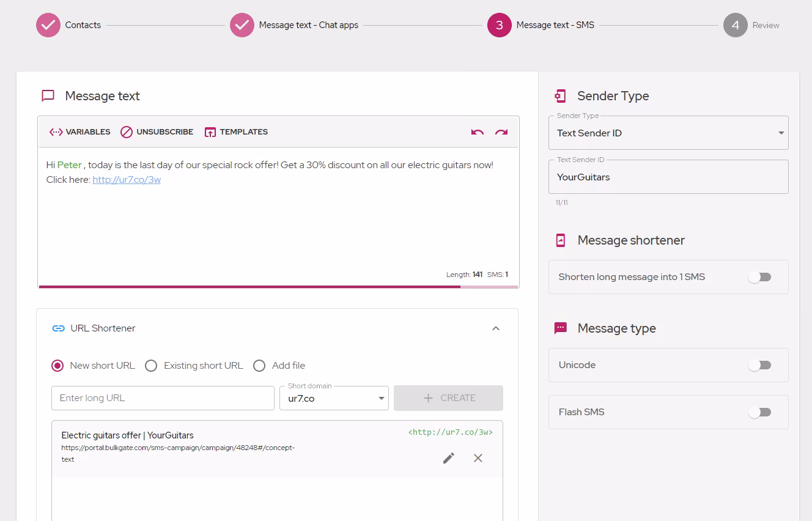Viewport: 812px width, 521px height.
Task: Click the message length progress bar
Action: click(x=278, y=286)
